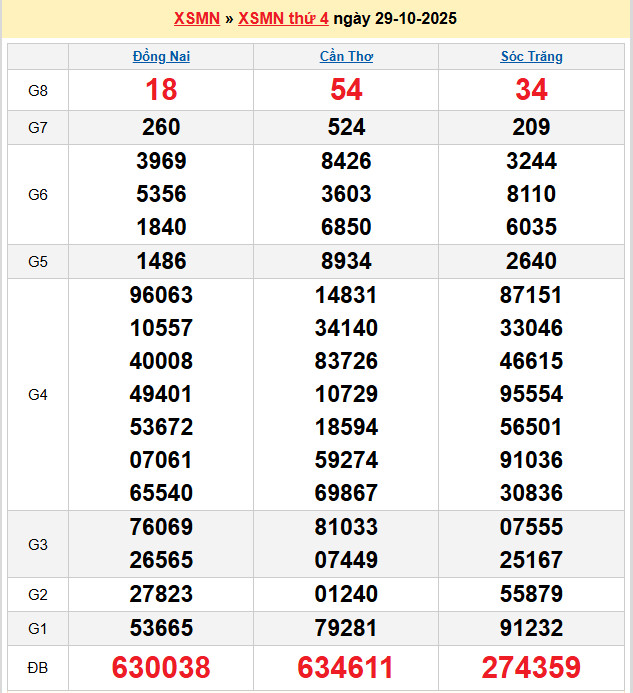Screen dimensions: 633x693
Task: Click the red G8 number 34
Action: tap(531, 91)
